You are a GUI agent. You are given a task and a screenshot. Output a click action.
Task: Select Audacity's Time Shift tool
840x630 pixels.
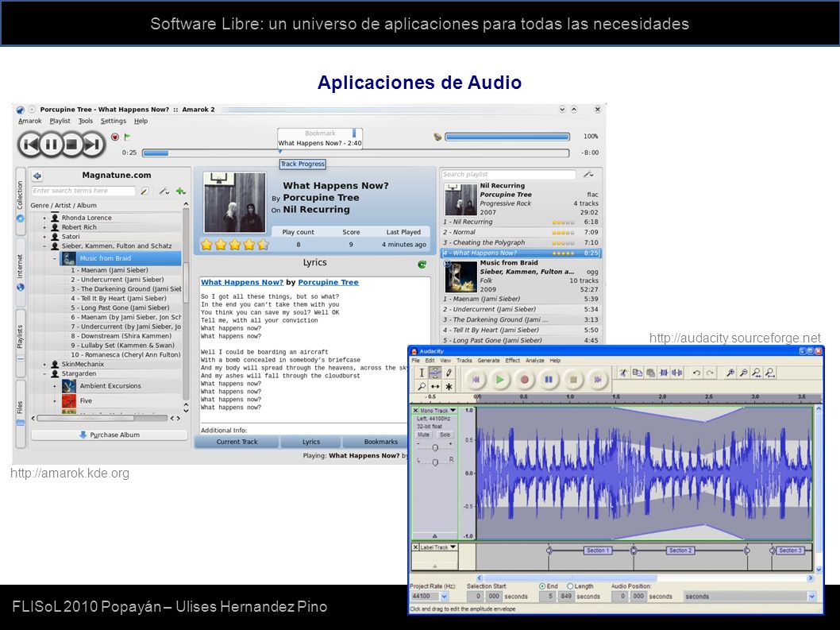(x=435, y=386)
